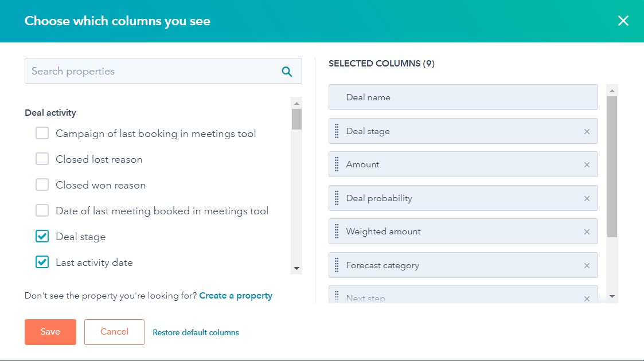
Task: Enable the Closed lost reason checkbox
Action: click(x=42, y=159)
